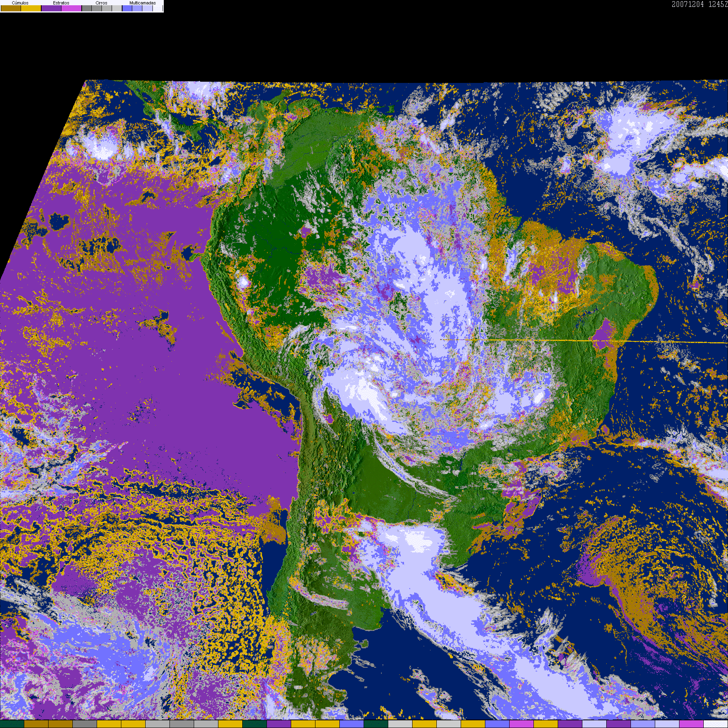728x728 pixels.
Task: Select the dark purple Estratos legend swatch
Action: point(51,8)
